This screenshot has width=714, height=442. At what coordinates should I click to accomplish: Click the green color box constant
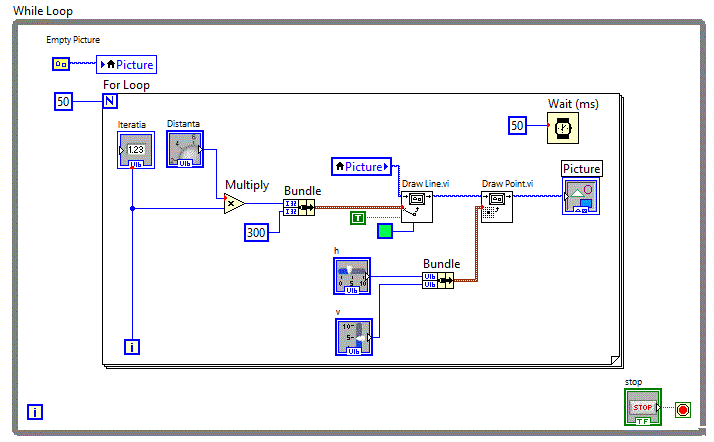[x=385, y=232]
